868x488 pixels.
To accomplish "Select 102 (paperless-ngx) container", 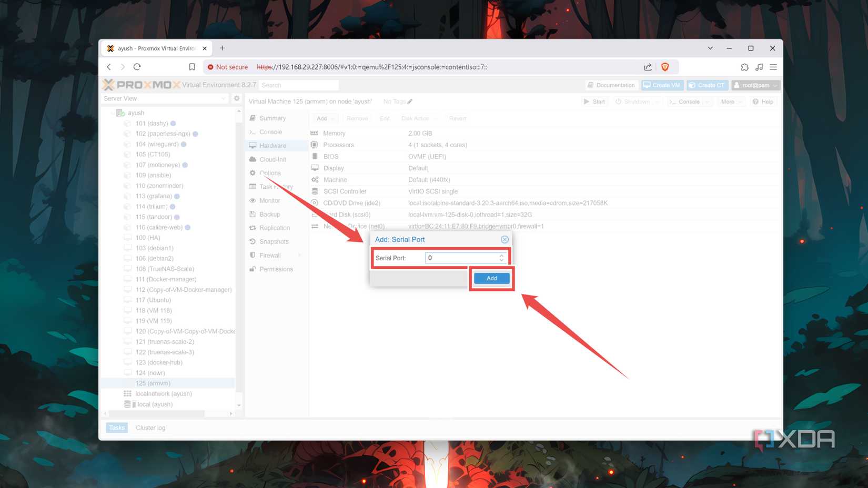I will [x=163, y=134].
